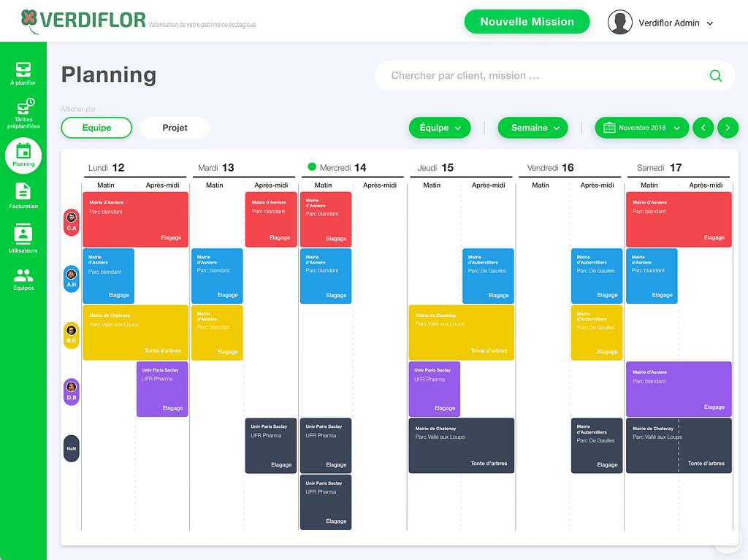
Task: Select the Planning calendar icon
Action: coord(23,153)
